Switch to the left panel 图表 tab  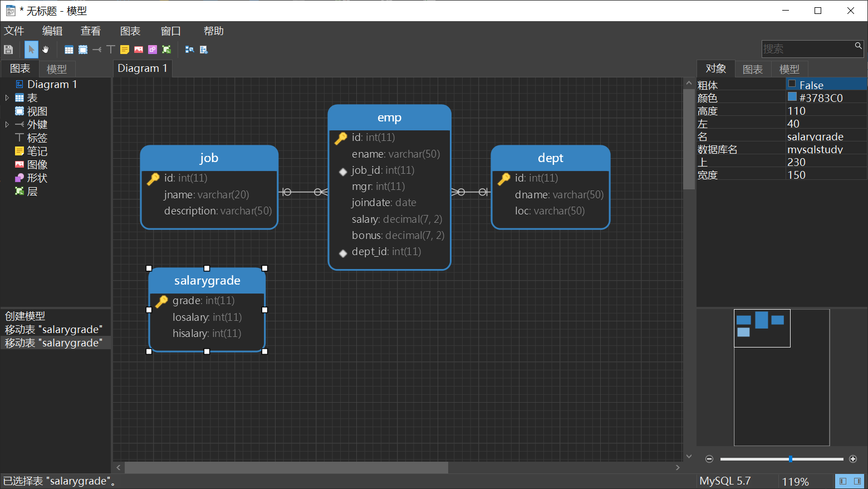(20, 69)
